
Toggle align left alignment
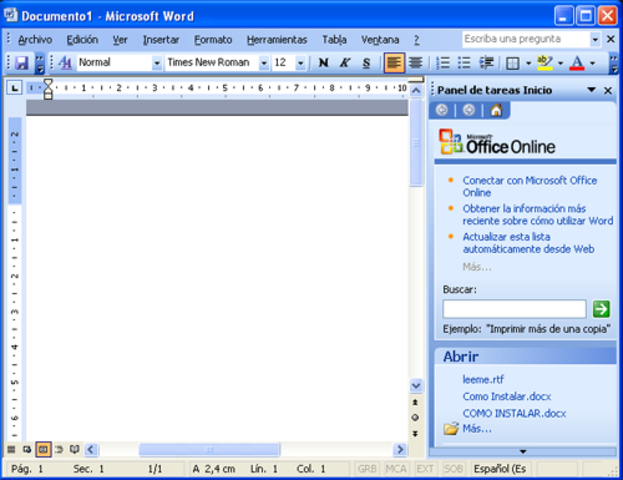point(394,63)
